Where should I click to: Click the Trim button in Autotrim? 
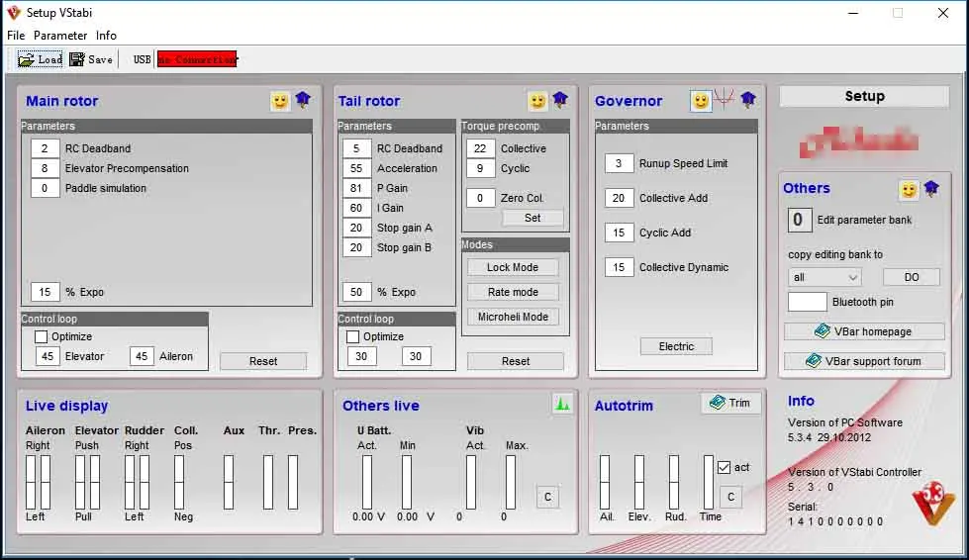click(730, 403)
